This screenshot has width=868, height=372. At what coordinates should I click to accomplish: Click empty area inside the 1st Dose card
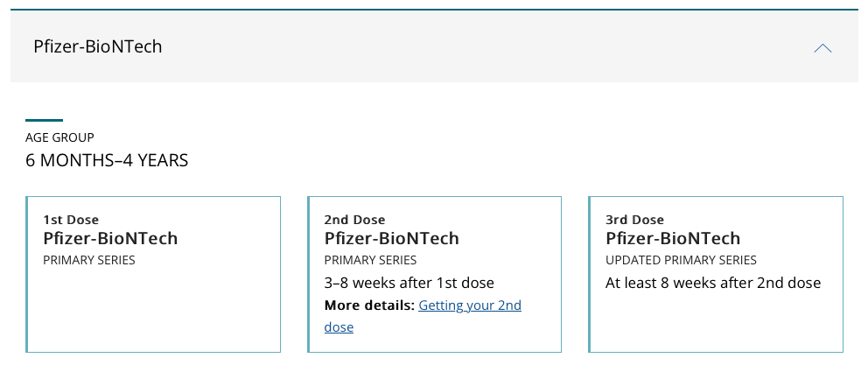[153, 310]
